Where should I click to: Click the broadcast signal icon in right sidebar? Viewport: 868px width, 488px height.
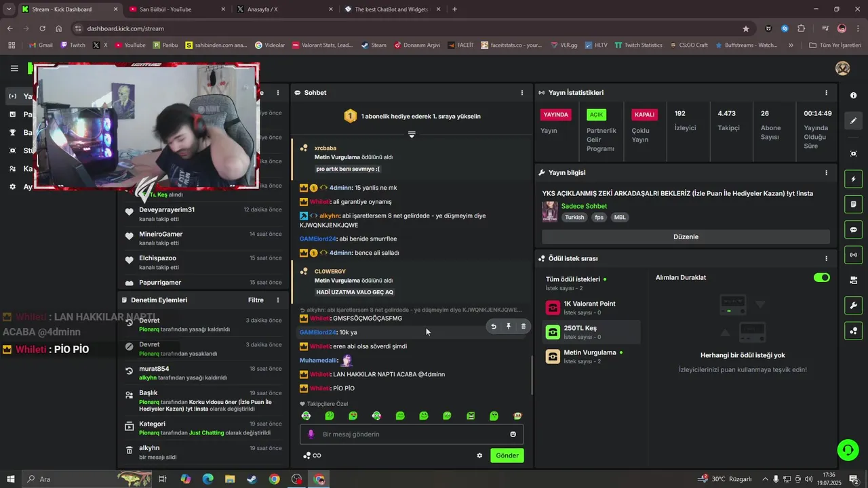point(853,255)
